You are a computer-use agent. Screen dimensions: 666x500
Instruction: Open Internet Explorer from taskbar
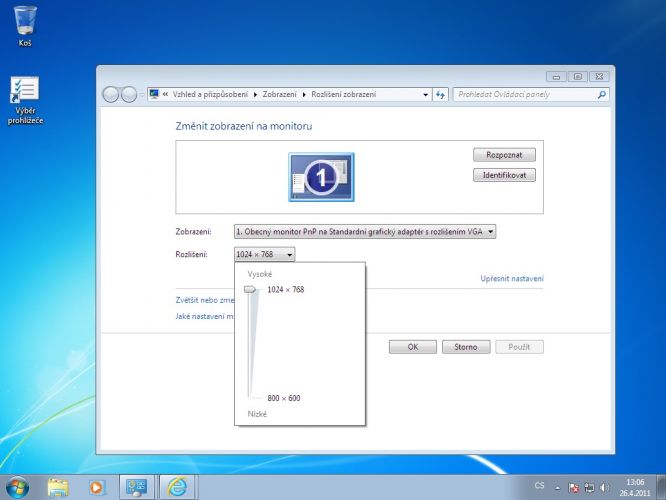[x=178, y=487]
